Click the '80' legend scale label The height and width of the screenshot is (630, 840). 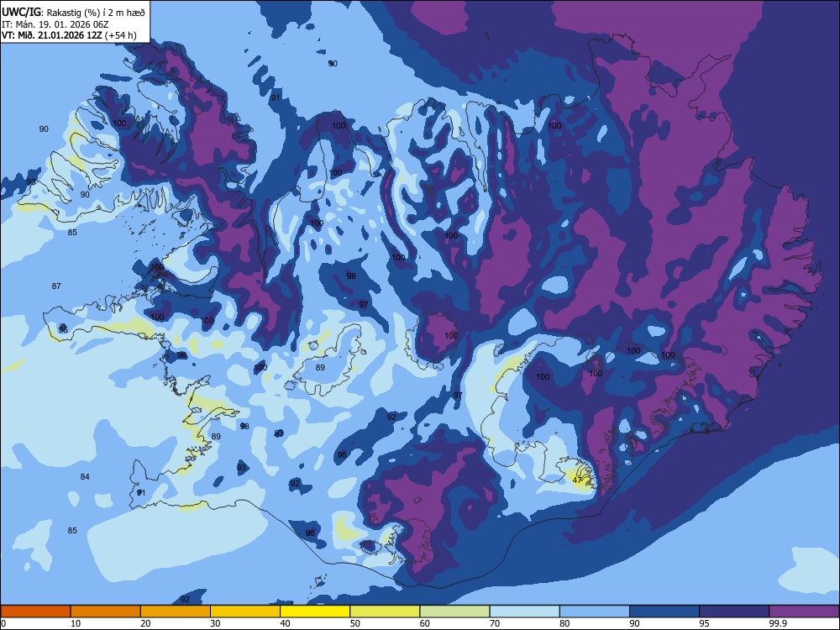tap(564, 623)
